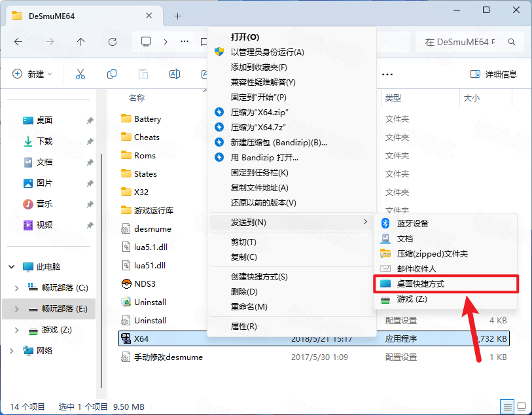Add a new tab with plus button

click(177, 16)
